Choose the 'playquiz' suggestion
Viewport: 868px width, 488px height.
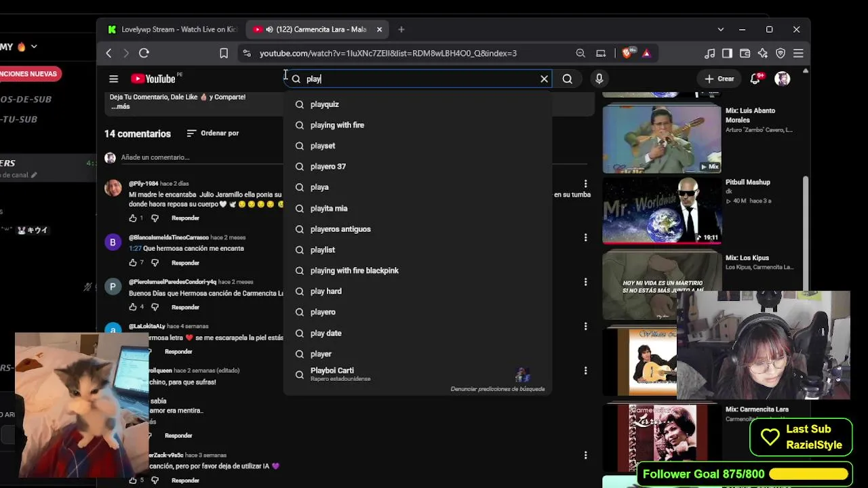click(418, 104)
